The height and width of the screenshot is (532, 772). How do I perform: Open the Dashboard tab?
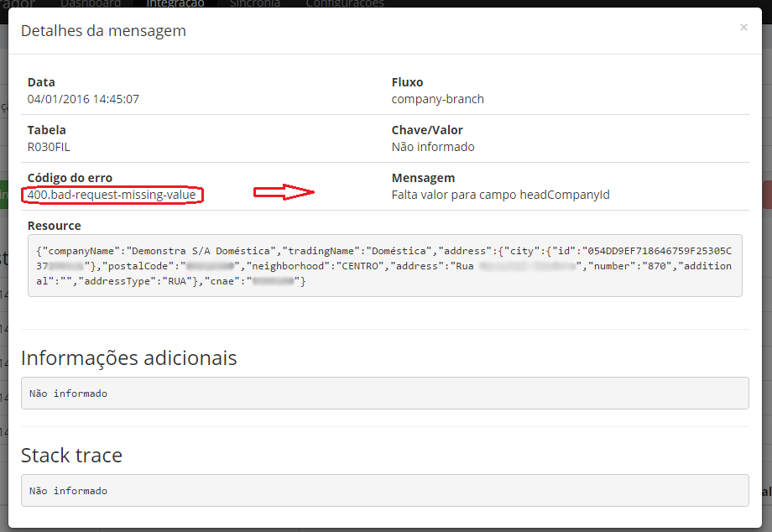pyautogui.click(x=91, y=3)
